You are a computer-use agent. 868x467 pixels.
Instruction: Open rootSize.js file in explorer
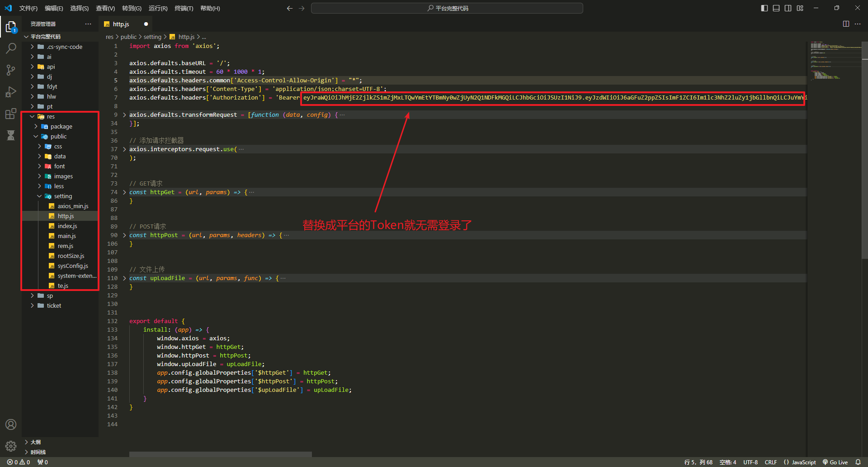point(60,256)
